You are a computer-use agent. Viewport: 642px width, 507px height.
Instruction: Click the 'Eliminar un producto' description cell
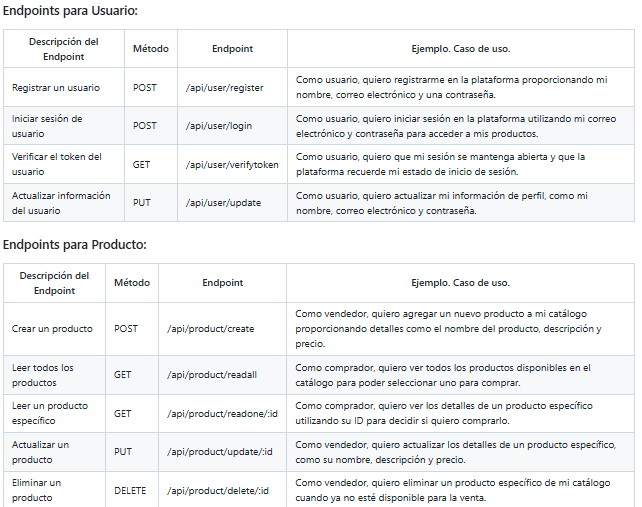37,490
